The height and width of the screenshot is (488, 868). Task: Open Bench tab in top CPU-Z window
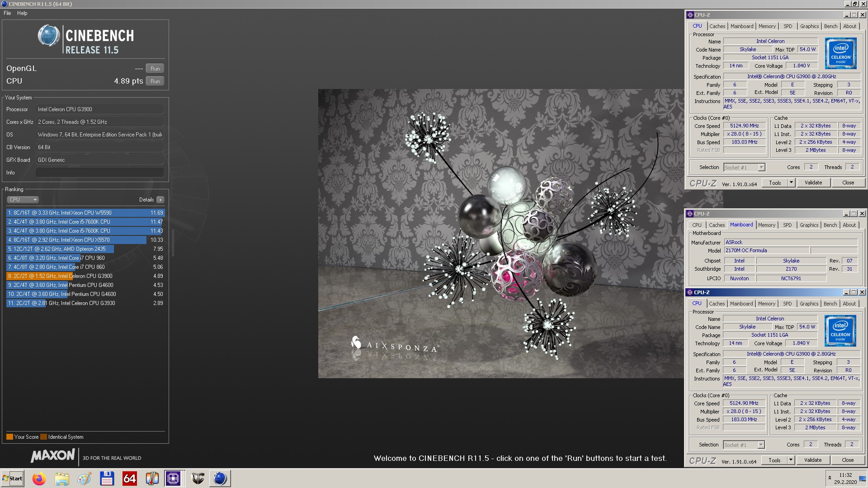pos(830,26)
